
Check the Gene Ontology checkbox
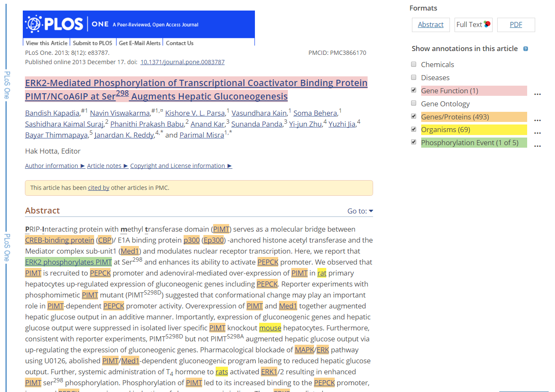pos(414,103)
